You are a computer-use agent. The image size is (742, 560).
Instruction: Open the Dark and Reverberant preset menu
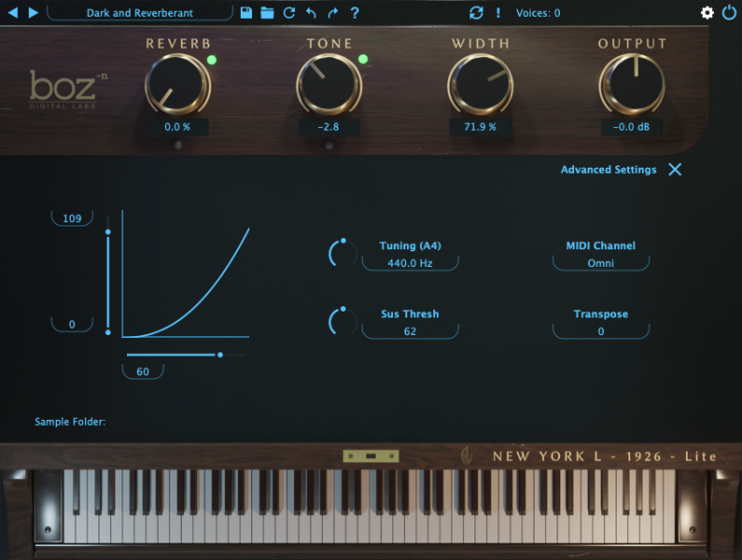[x=139, y=13]
